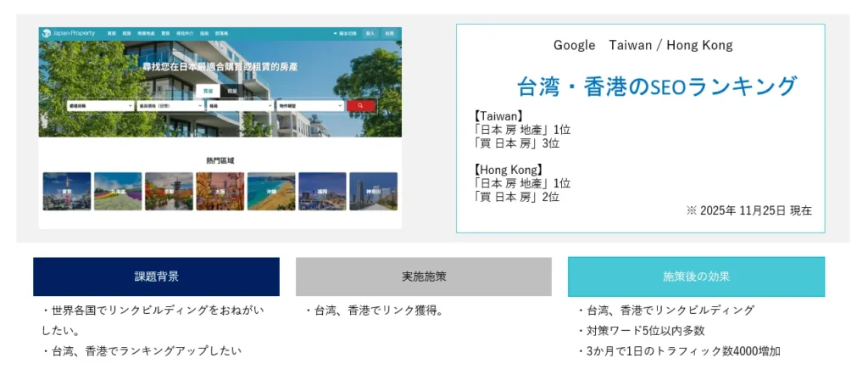This screenshot has height=375, width=868.
Task: Click the 課題背景 navy header box
Action: click(156, 277)
